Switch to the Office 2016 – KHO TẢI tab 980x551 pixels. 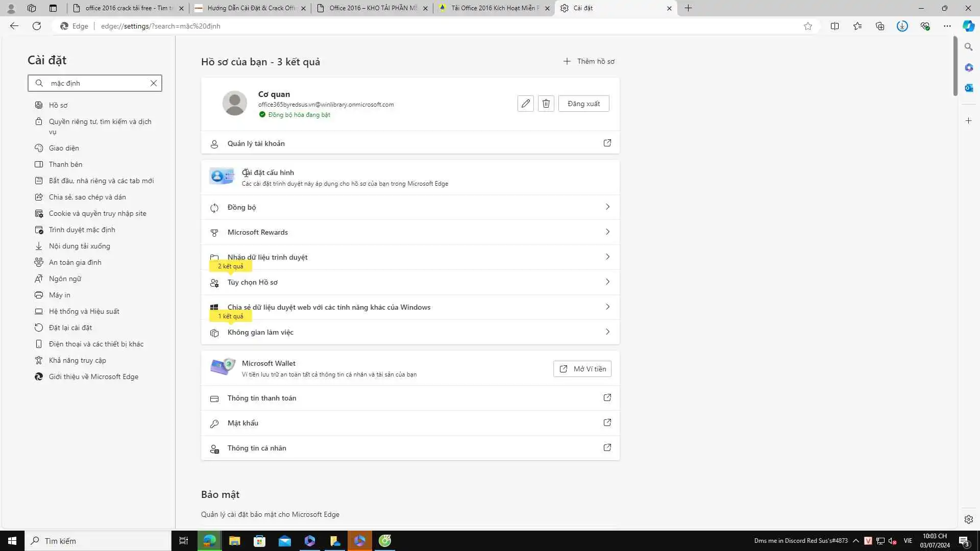373,8
